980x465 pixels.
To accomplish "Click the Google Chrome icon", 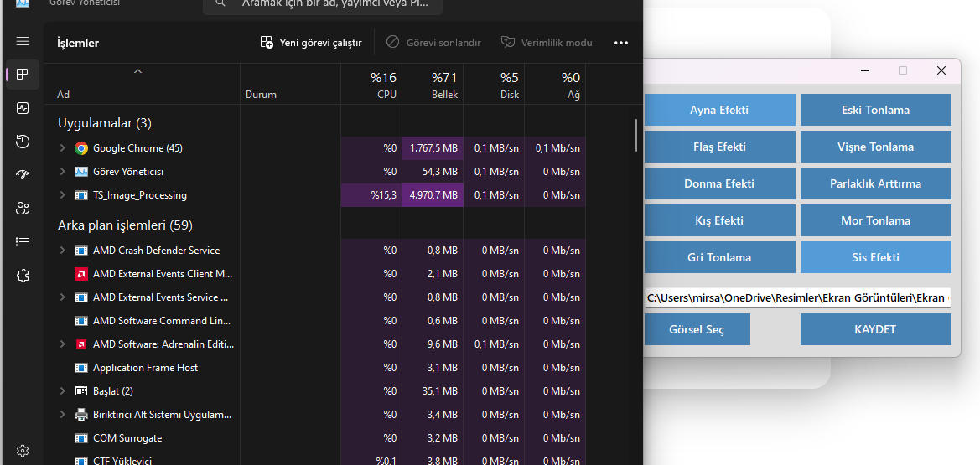I will click(81, 148).
